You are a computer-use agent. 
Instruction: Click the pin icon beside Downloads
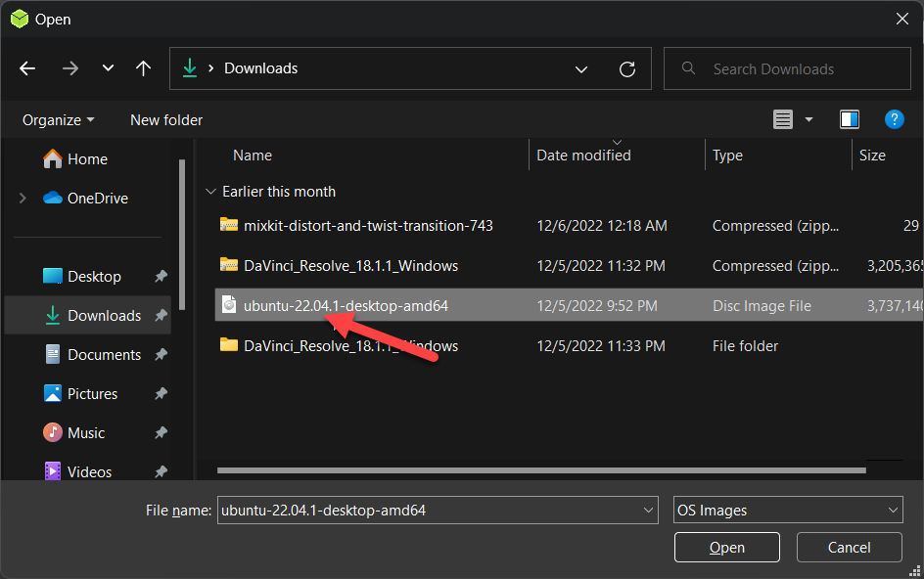tap(161, 316)
